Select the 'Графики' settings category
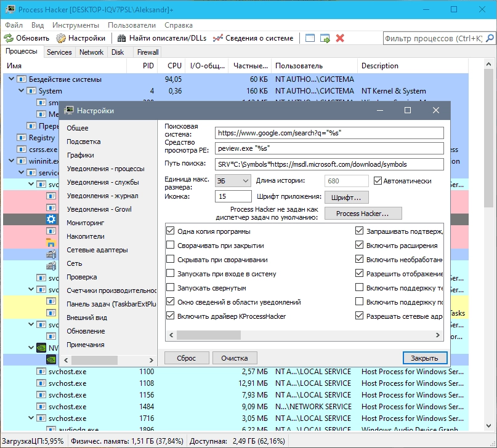The width and height of the screenshot is (497, 448). tap(81, 155)
